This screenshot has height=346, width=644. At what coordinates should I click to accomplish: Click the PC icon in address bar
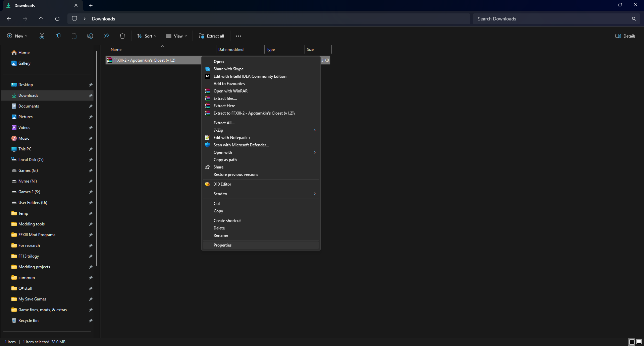tap(74, 19)
